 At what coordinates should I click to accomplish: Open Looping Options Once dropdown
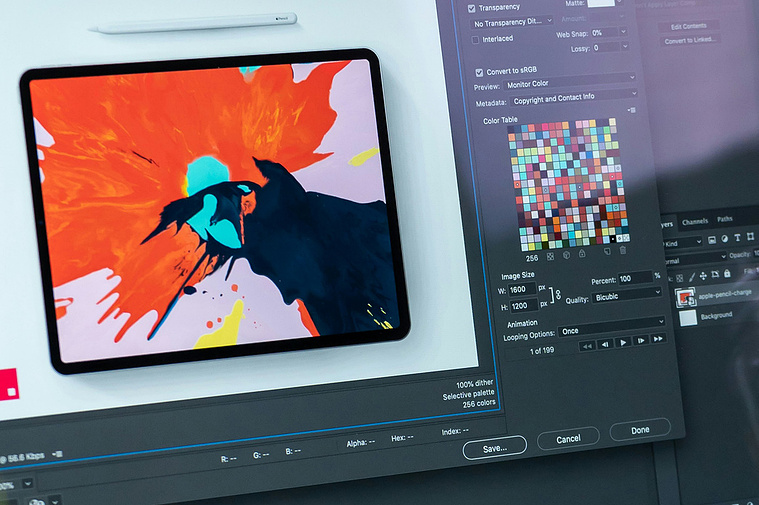[612, 327]
